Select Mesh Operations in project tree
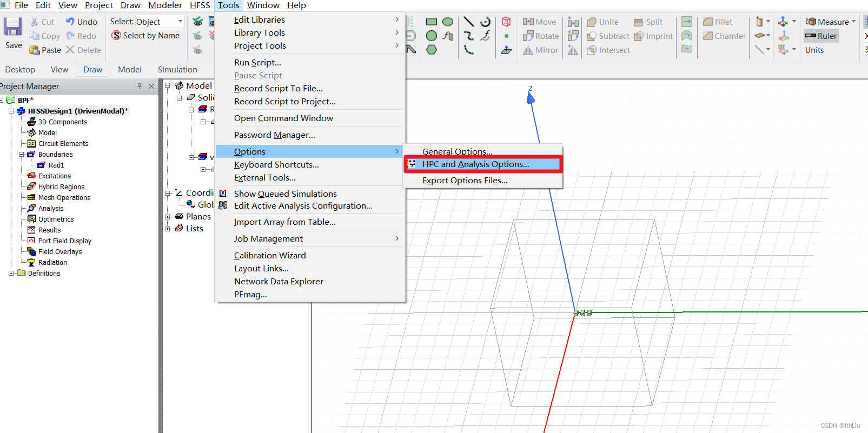Viewport: 868px width, 433px height. click(59, 197)
